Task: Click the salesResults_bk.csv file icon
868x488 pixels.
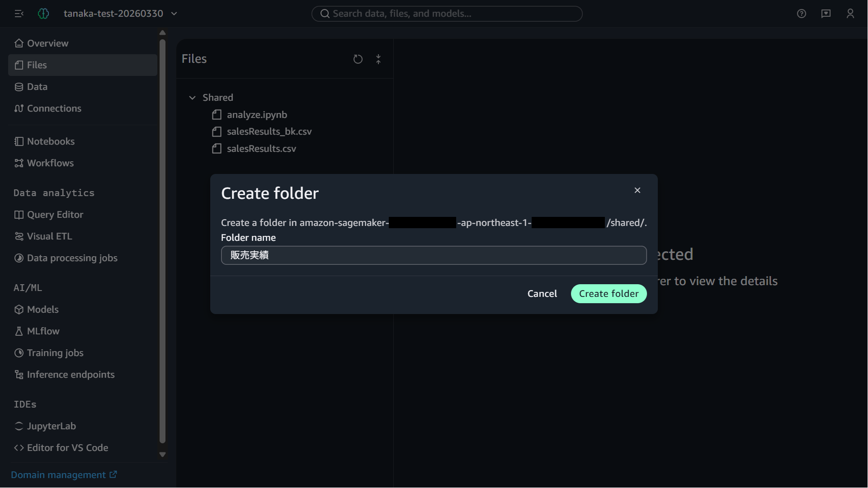Action: pyautogui.click(x=217, y=131)
